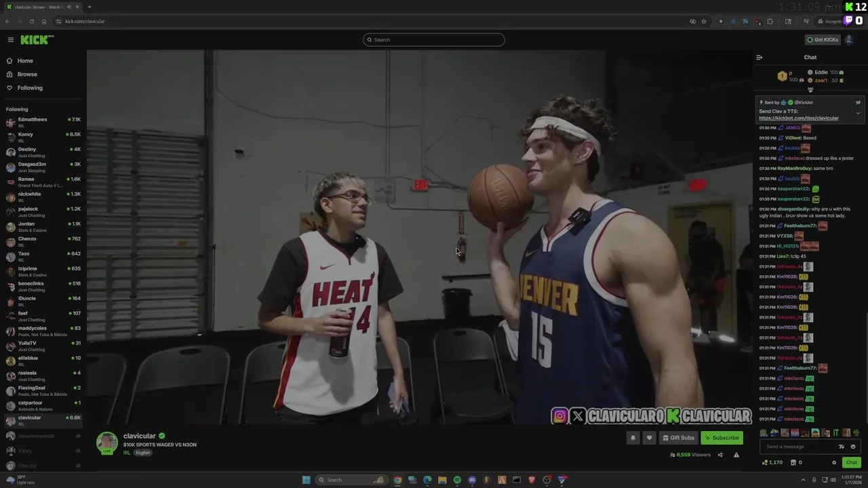
Task: Open the browser extensions puzzle icon
Action: pos(770,21)
